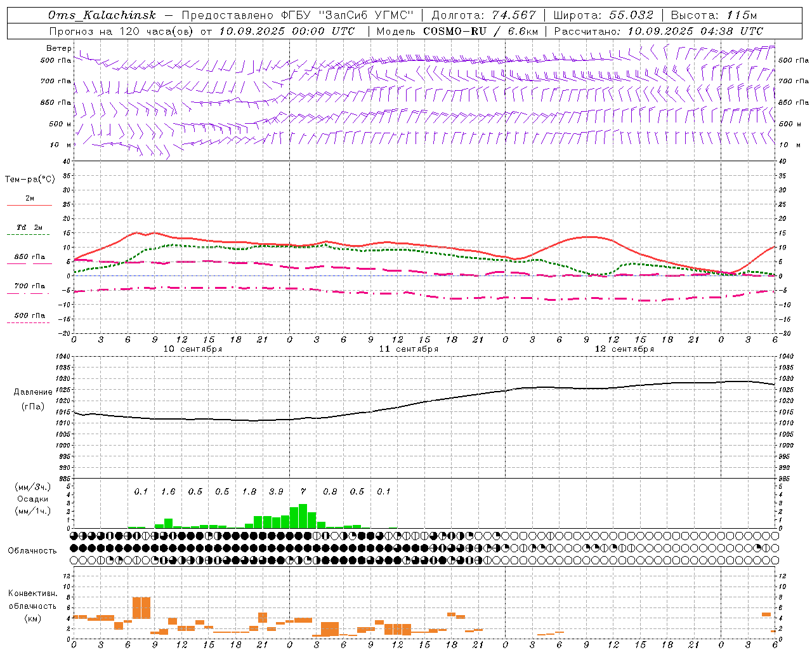Click the 700 гПа temperature legend entry
The image size is (812, 650).
[x=29, y=286]
